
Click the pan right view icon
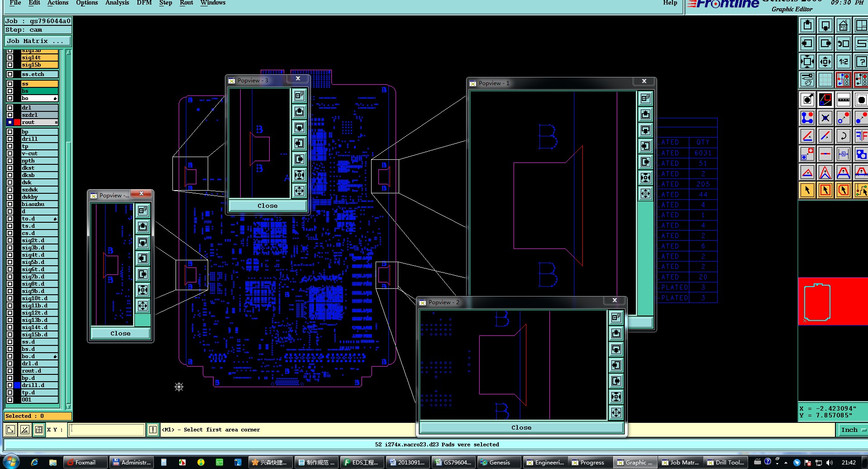coord(825,43)
